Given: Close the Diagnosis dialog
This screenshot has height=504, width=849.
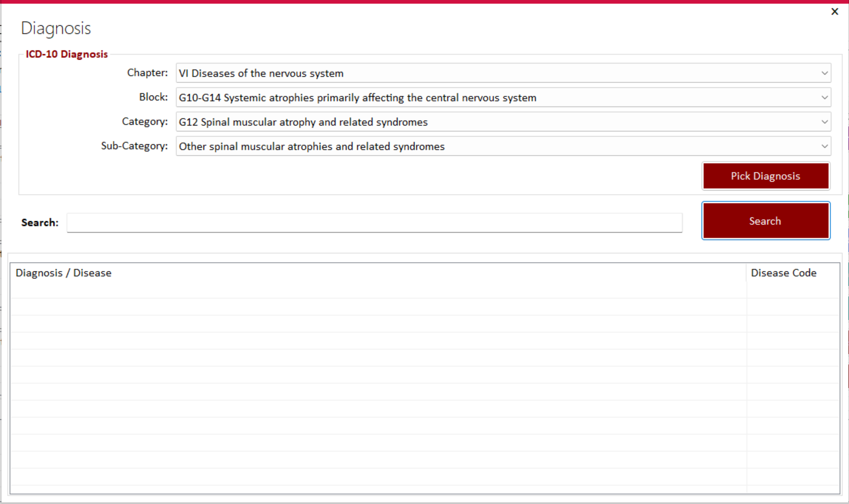Looking at the screenshot, I should click(834, 11).
